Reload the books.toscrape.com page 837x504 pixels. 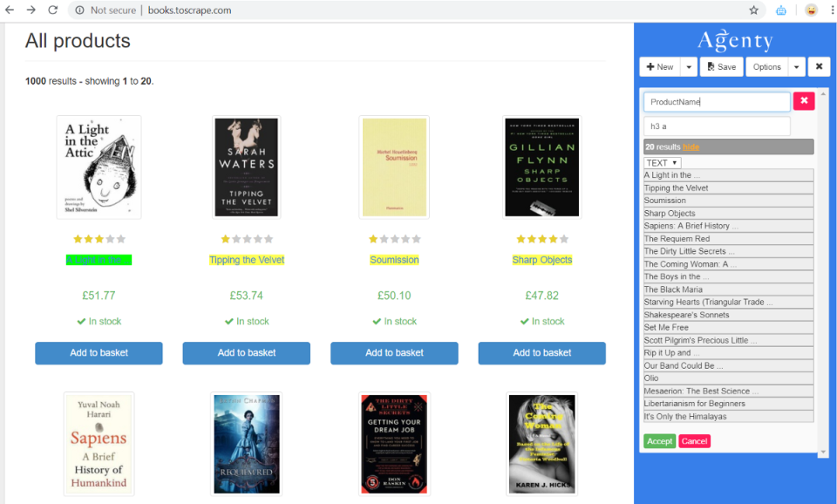[53, 11]
